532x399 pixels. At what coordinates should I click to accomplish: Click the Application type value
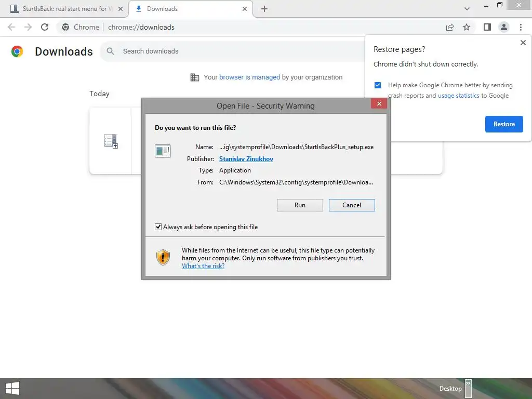[x=235, y=170]
